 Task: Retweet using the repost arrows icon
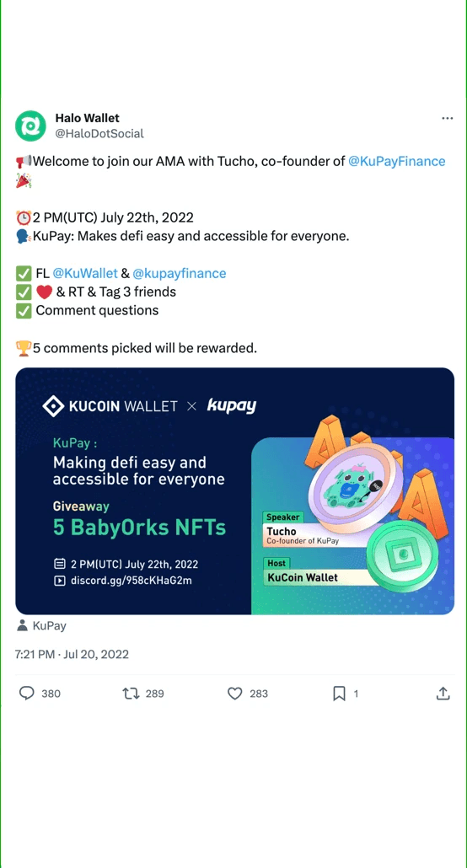point(130,693)
